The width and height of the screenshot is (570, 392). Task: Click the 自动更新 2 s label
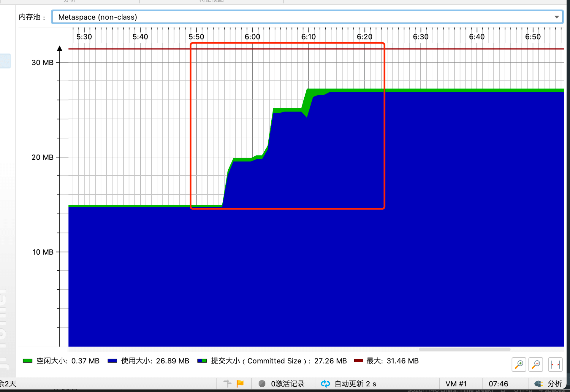355,384
